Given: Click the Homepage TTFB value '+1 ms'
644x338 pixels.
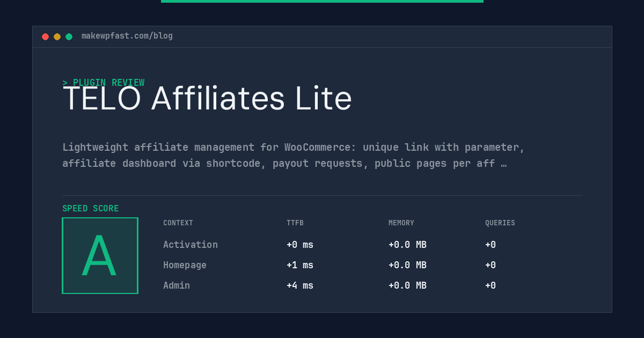Looking at the screenshot, I should pos(300,265).
